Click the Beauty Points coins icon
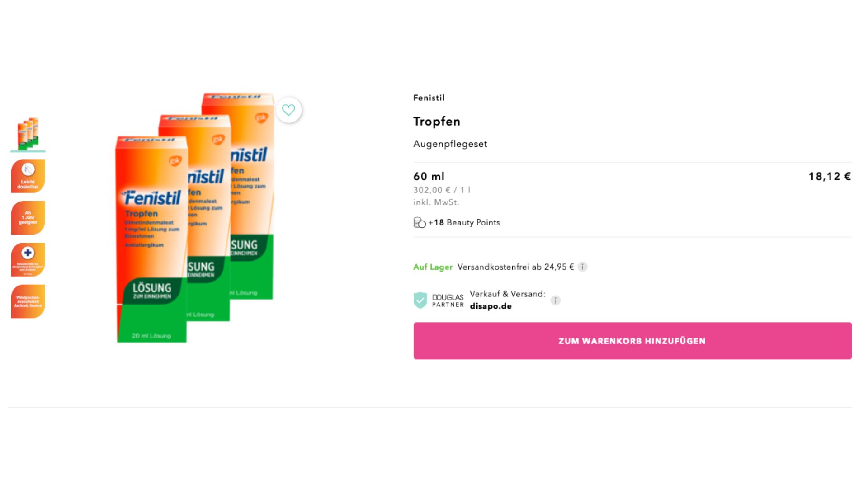The width and height of the screenshot is (868, 488). (x=419, y=223)
